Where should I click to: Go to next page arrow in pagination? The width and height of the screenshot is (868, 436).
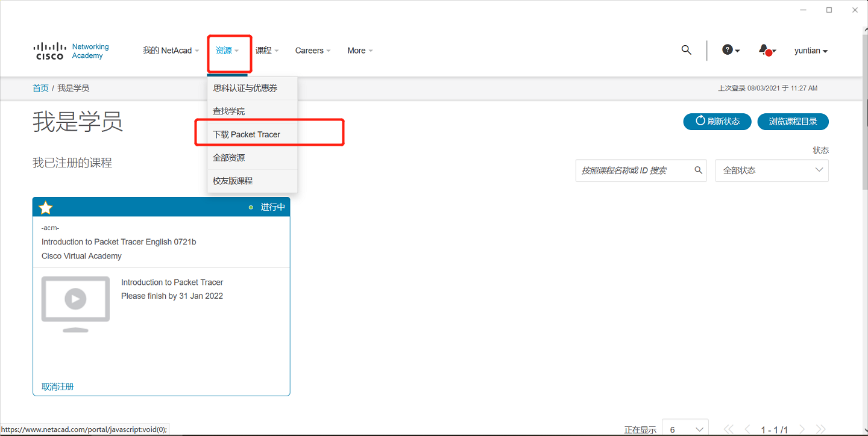802,429
